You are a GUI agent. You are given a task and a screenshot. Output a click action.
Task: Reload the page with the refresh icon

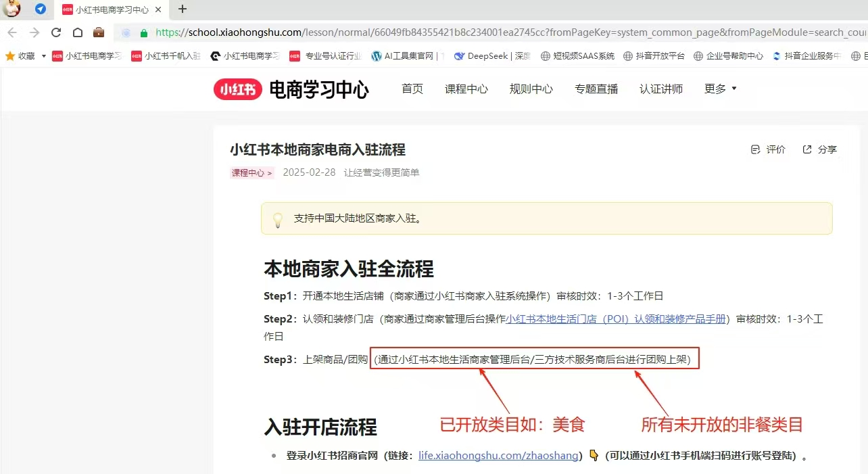click(56, 32)
